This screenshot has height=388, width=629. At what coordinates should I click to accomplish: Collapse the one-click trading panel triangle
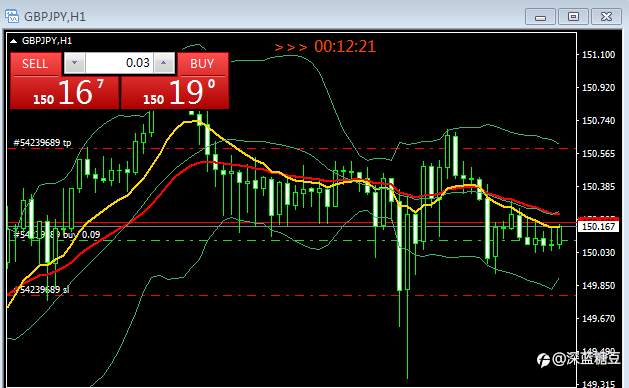(x=13, y=41)
